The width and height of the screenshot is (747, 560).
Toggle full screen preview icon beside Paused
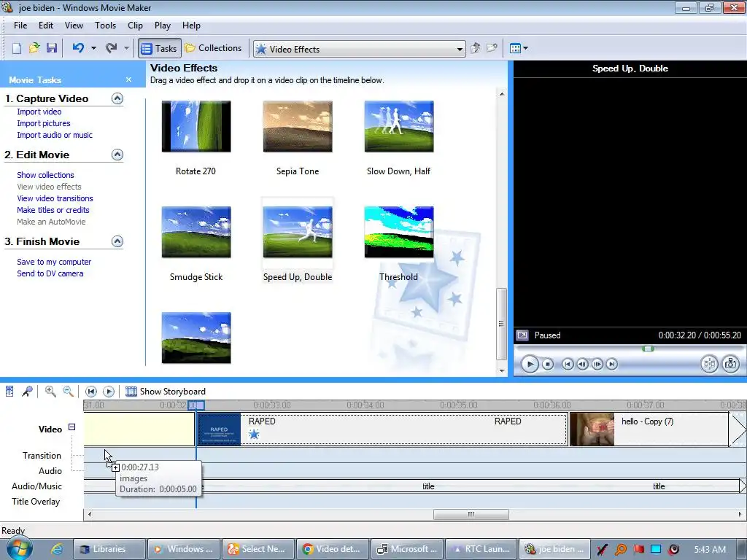[x=522, y=335]
